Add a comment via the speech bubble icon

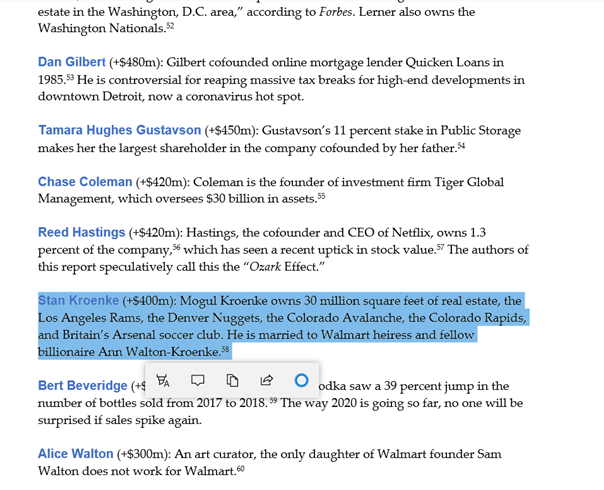tap(198, 380)
